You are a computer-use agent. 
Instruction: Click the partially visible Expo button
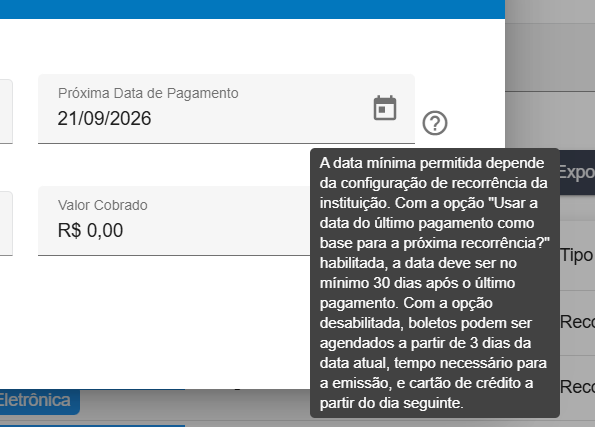[x=577, y=172]
